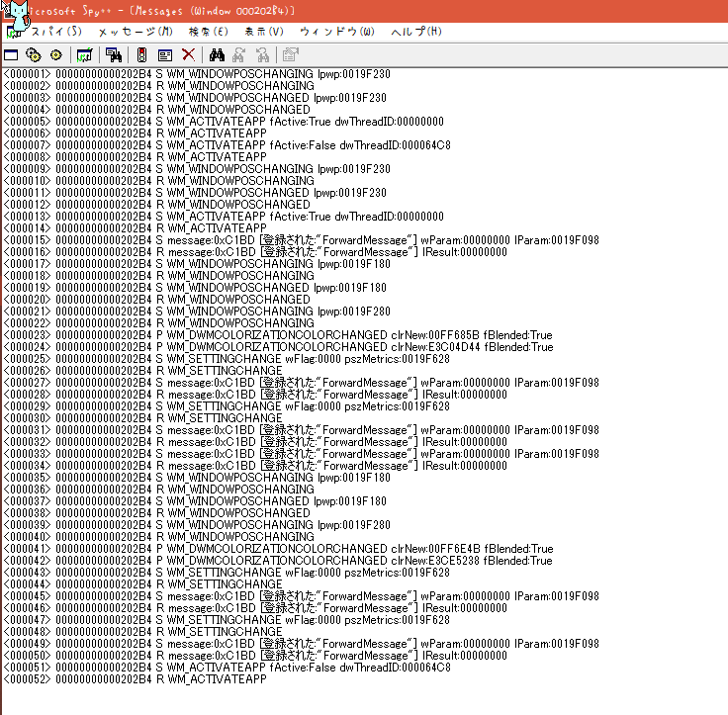Select row <000026> R WM_SETTINGCHANGE
728x715 pixels.
[x=143, y=371]
